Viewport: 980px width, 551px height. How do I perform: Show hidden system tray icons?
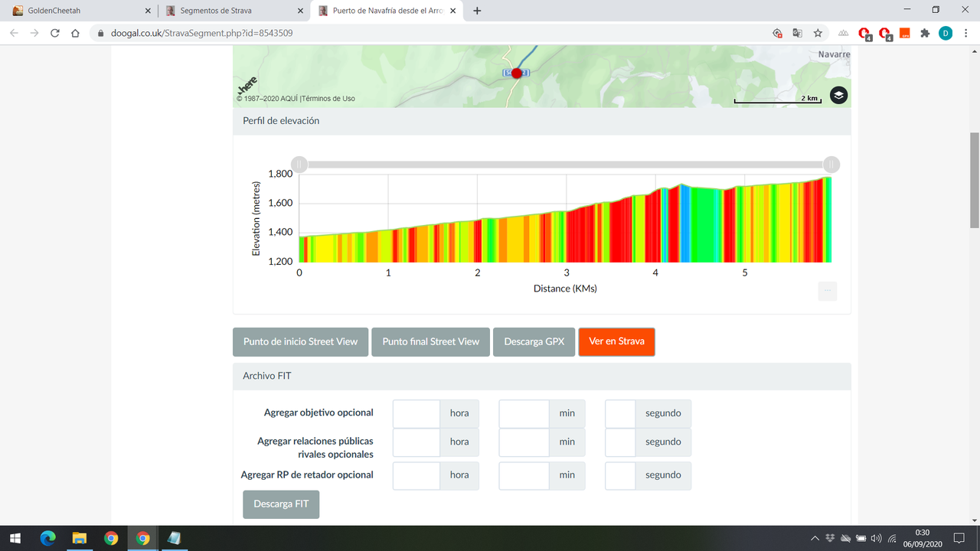815,538
